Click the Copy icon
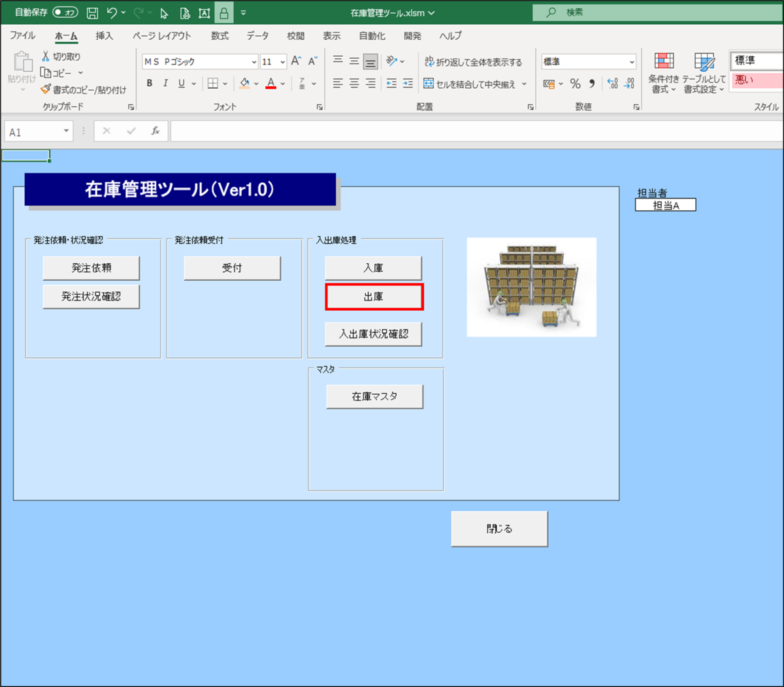Screen dimensions: 784x687 [46, 72]
